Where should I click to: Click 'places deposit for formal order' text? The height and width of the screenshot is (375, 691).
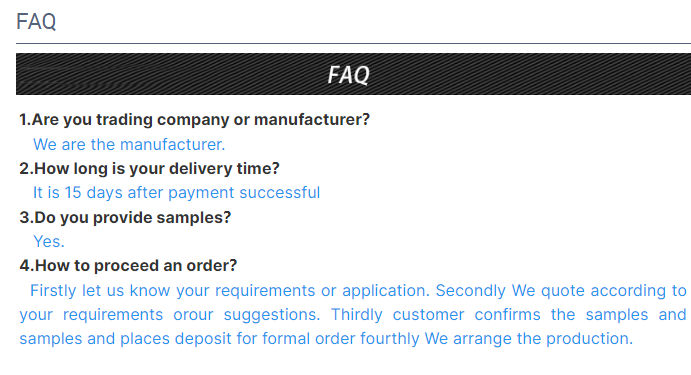pyautogui.click(x=238, y=338)
